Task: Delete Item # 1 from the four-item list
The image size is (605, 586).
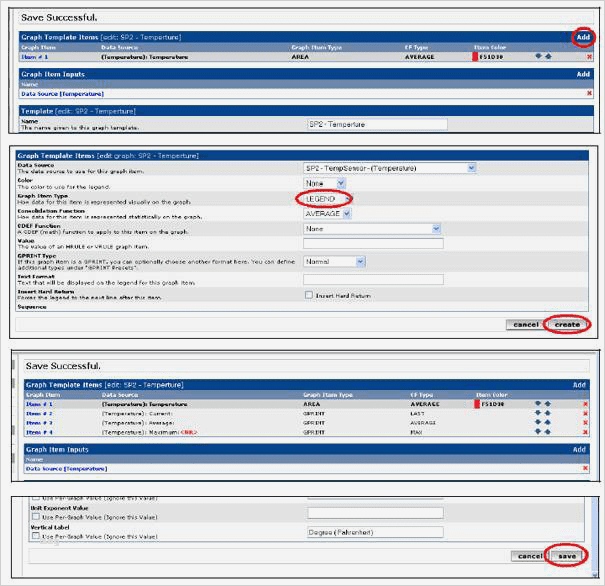Action: tap(585, 404)
